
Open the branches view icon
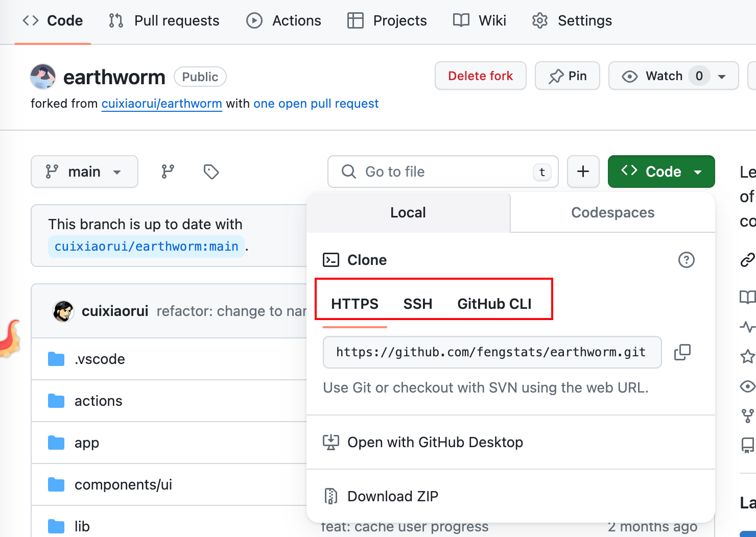(168, 172)
